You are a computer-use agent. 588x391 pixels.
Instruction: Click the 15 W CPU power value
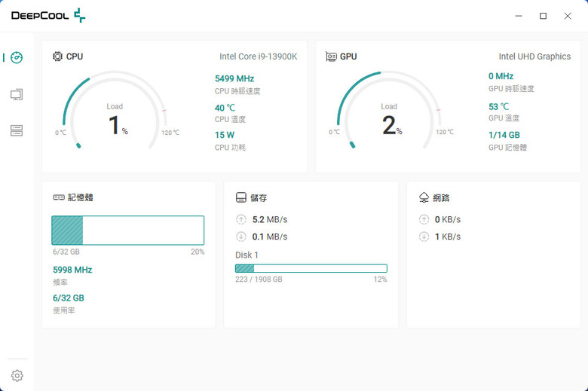point(225,135)
